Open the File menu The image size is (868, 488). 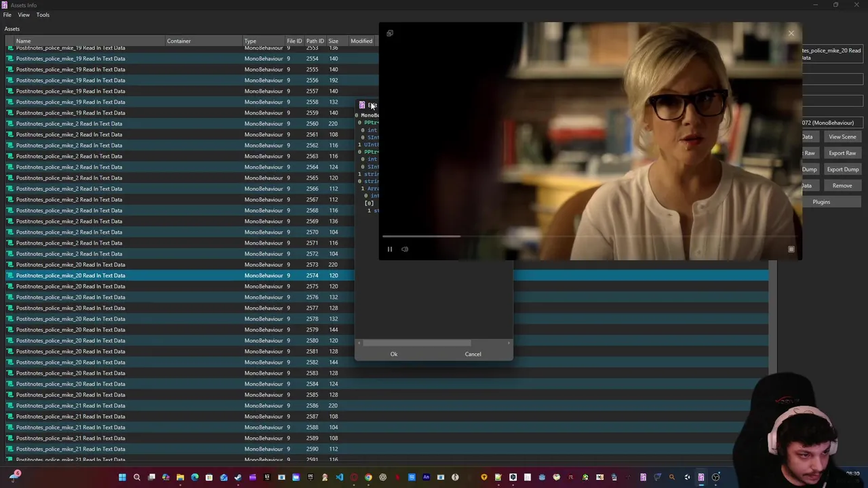point(7,15)
